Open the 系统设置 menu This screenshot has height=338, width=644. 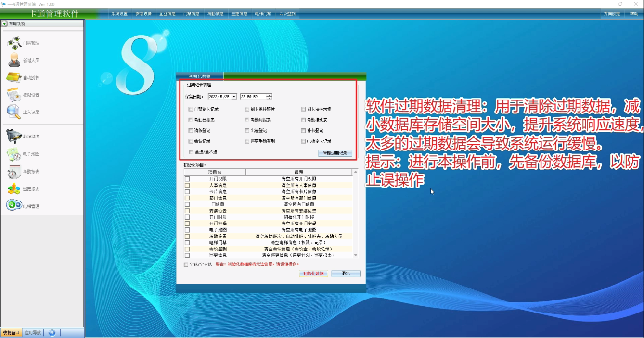(119, 14)
